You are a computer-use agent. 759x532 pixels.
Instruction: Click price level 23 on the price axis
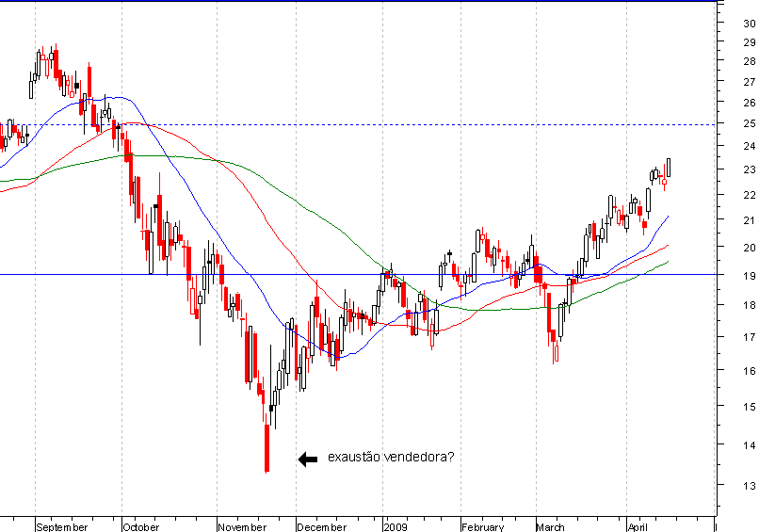(750, 169)
